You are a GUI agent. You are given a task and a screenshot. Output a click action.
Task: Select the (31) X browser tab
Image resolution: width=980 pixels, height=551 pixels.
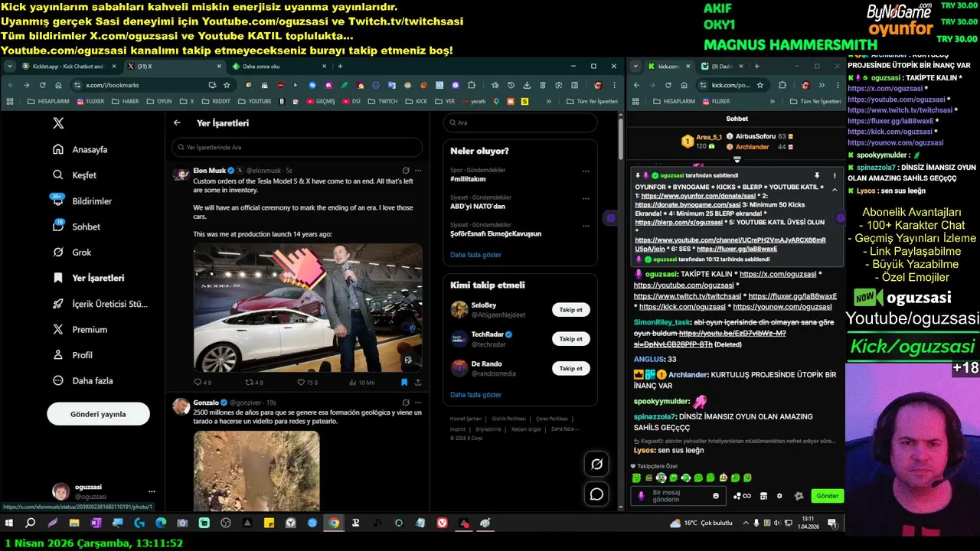175,67
